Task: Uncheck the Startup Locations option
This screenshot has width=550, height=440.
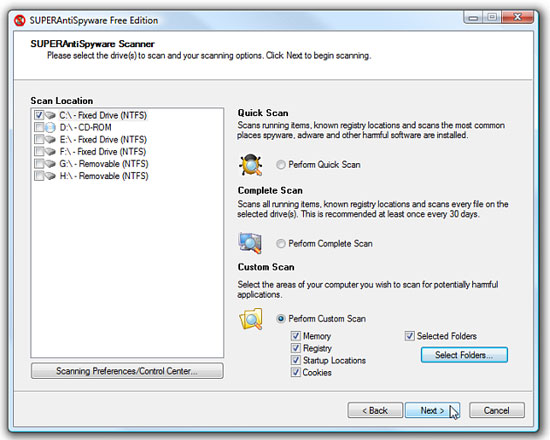Action: pyautogui.click(x=296, y=360)
